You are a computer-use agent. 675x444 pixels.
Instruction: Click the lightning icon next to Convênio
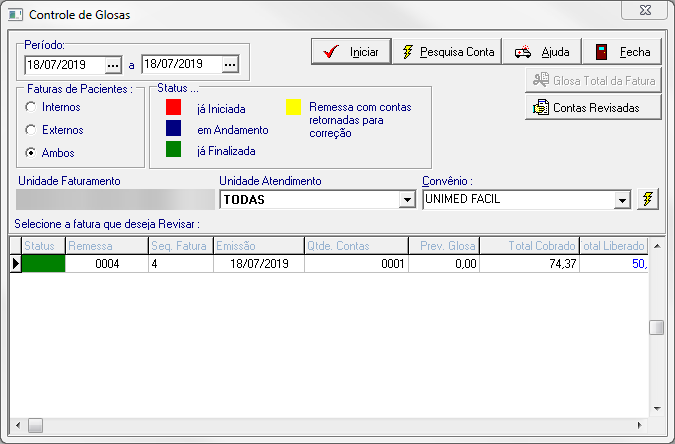point(647,199)
